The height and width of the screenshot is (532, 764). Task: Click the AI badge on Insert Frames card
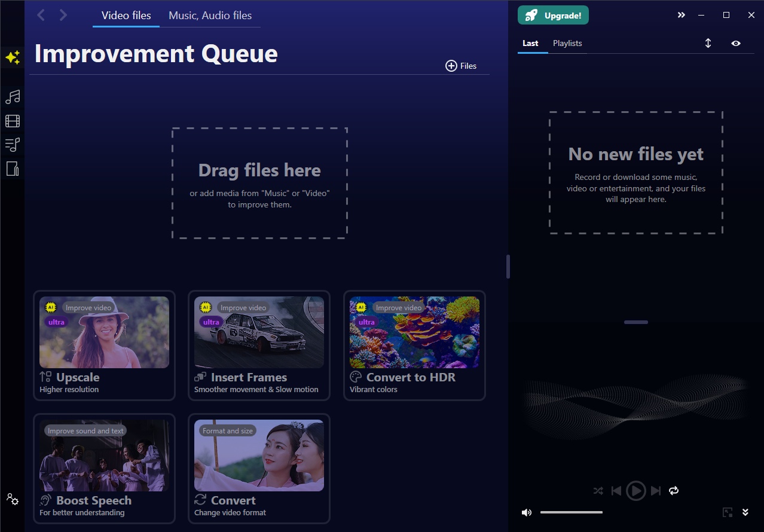(x=206, y=308)
